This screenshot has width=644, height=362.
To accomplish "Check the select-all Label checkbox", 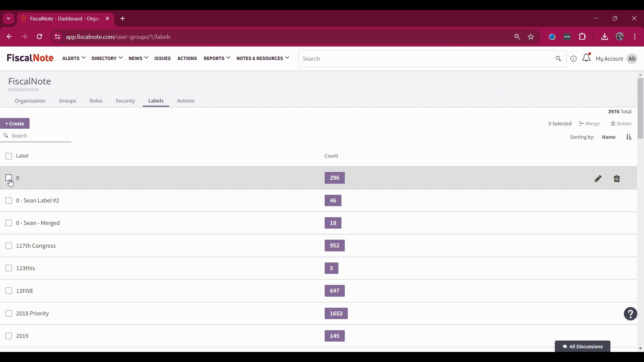I will [9, 156].
